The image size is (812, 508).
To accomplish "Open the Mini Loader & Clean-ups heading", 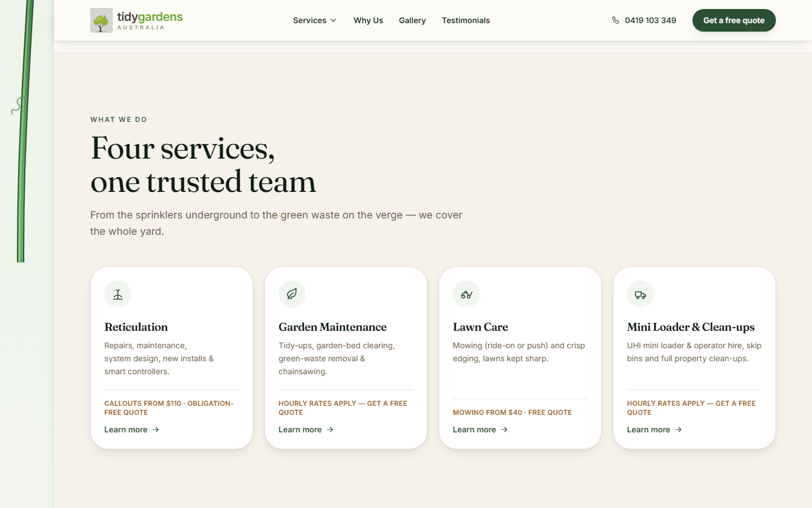I will [x=691, y=327].
